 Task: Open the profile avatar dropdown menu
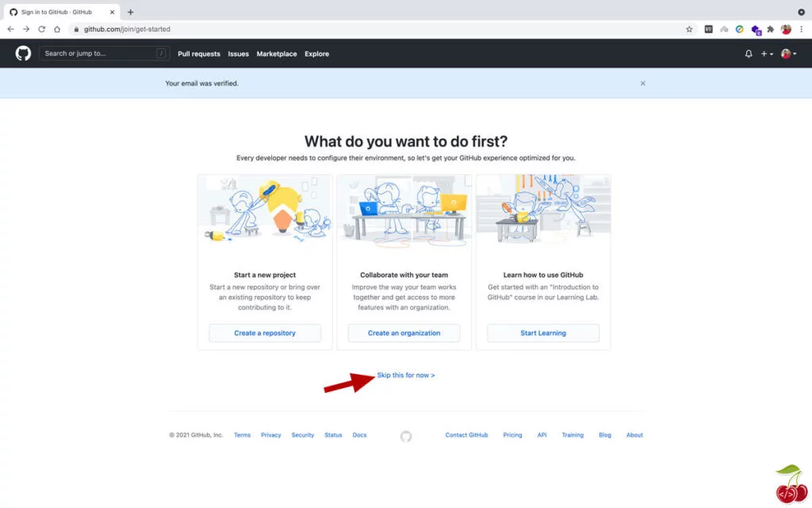pos(786,53)
